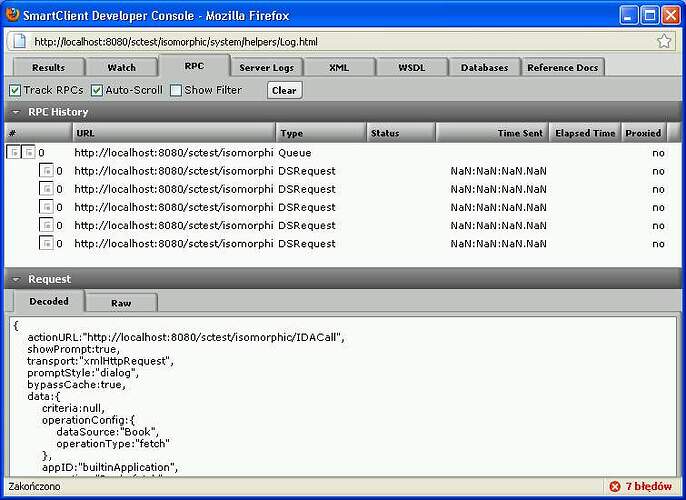The image size is (686, 500).
Task: Collapse the Request section
Action: (x=16, y=279)
